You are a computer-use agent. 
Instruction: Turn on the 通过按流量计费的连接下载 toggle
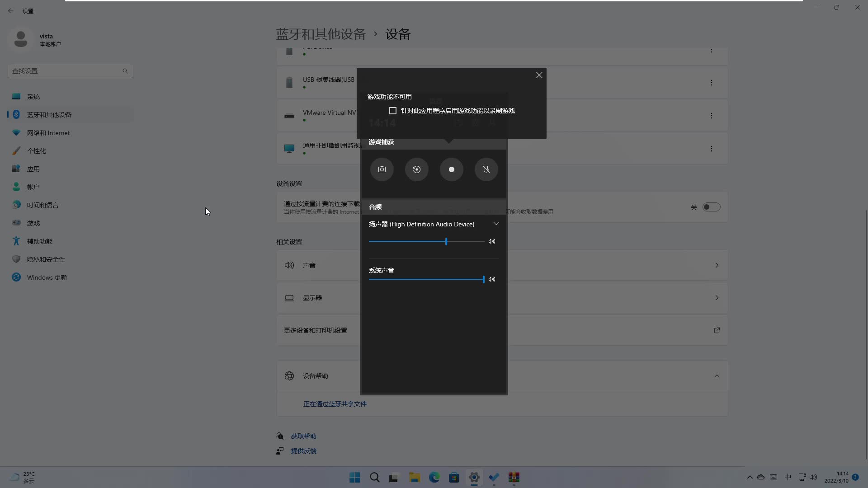point(711,207)
